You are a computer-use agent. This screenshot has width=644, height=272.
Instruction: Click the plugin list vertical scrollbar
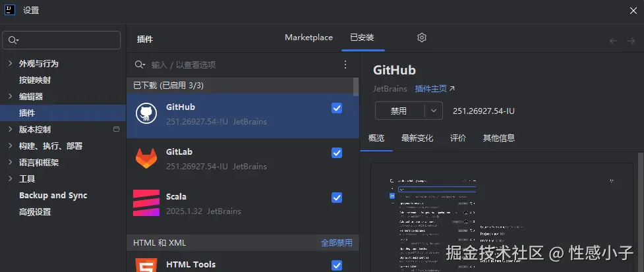click(356, 86)
